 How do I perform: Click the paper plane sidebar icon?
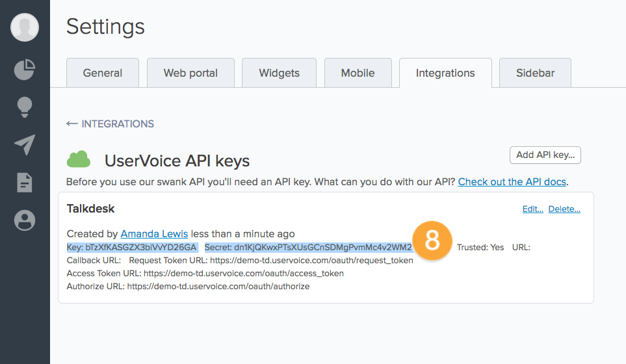[x=24, y=144]
